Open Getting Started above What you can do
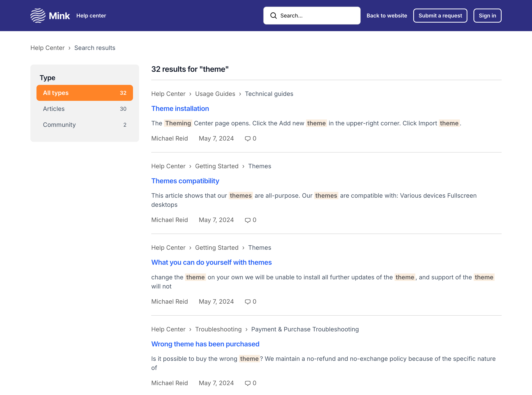Image resolution: width=532 pixels, height=395 pixels. [x=217, y=248]
